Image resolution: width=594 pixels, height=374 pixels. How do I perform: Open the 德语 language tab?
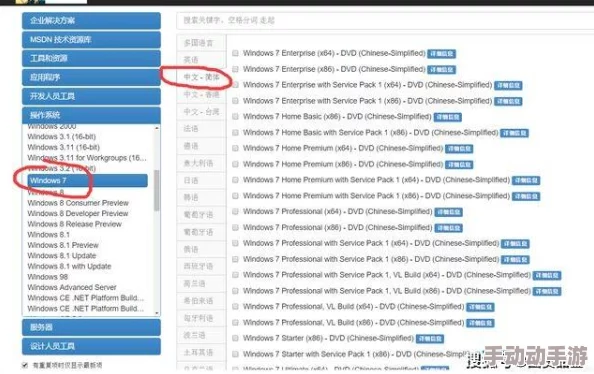tap(201, 146)
